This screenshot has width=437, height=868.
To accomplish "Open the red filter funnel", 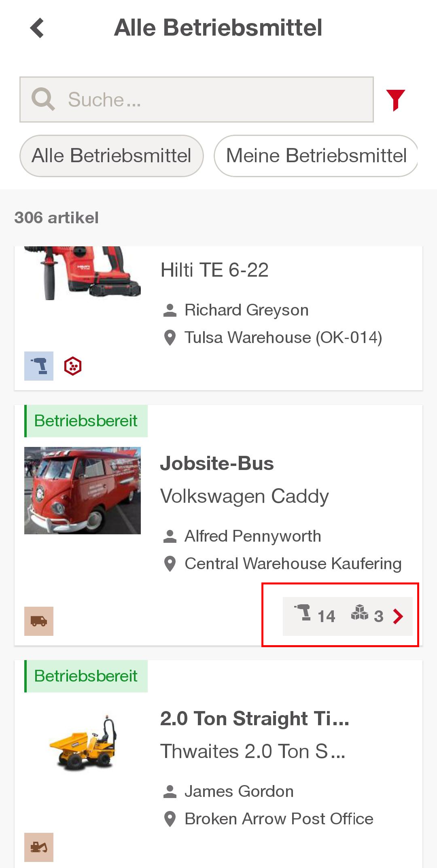I will click(395, 100).
